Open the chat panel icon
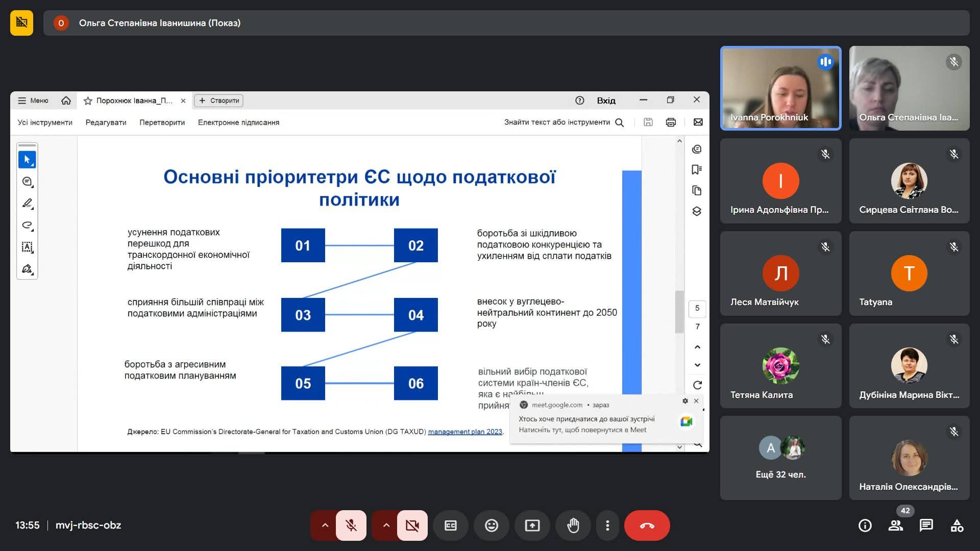 click(926, 525)
